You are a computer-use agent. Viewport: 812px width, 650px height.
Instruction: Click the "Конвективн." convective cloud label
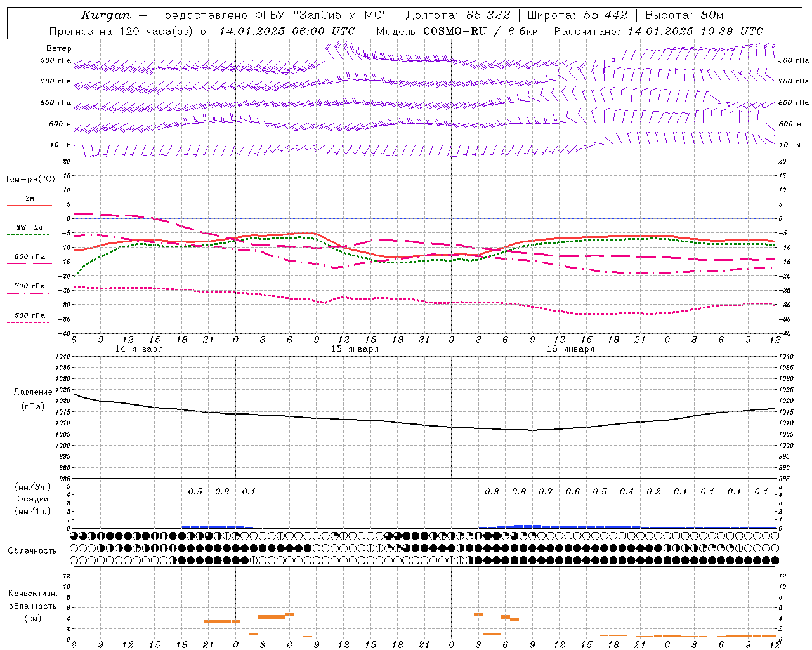[32, 594]
